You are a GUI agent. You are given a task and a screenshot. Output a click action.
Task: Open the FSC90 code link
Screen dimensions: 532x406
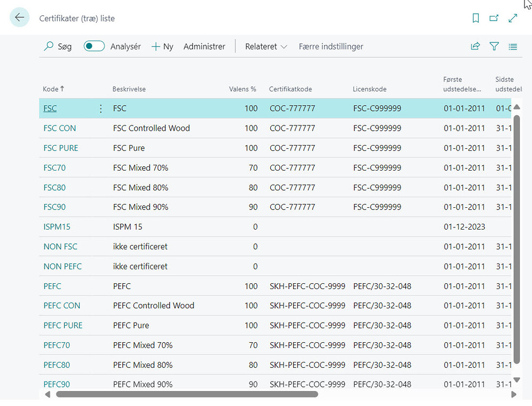[55, 207]
